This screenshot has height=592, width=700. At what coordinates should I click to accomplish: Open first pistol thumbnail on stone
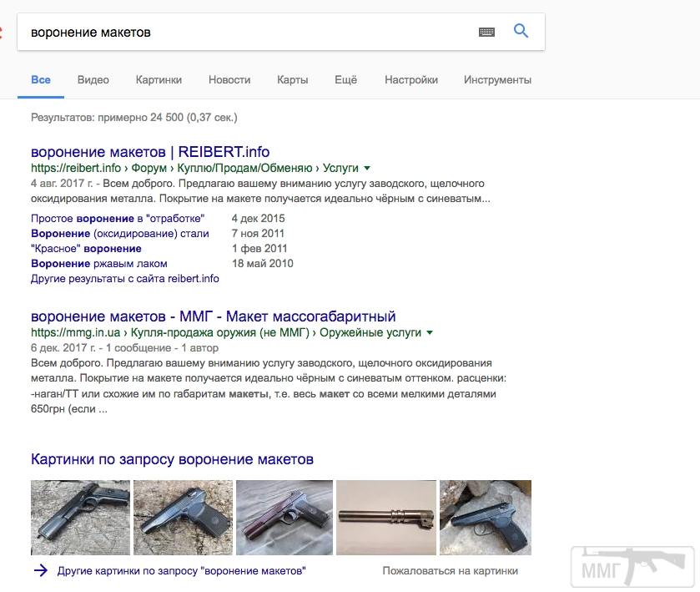[80, 518]
